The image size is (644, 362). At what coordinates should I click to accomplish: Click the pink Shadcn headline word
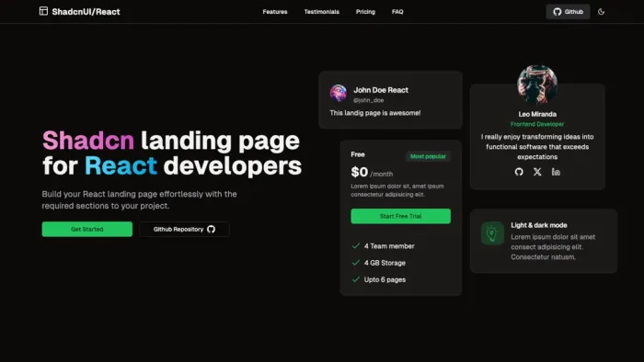(x=88, y=141)
